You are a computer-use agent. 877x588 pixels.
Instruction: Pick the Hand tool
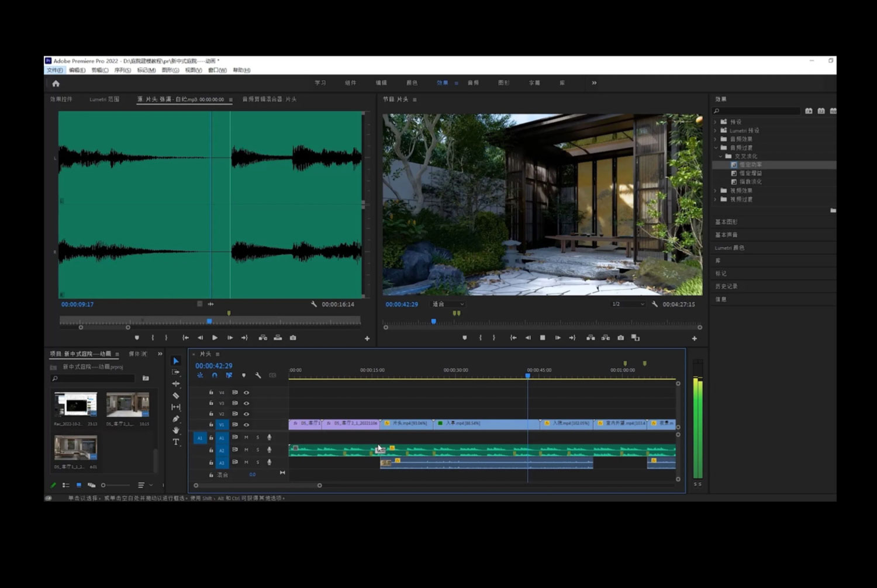click(x=176, y=430)
